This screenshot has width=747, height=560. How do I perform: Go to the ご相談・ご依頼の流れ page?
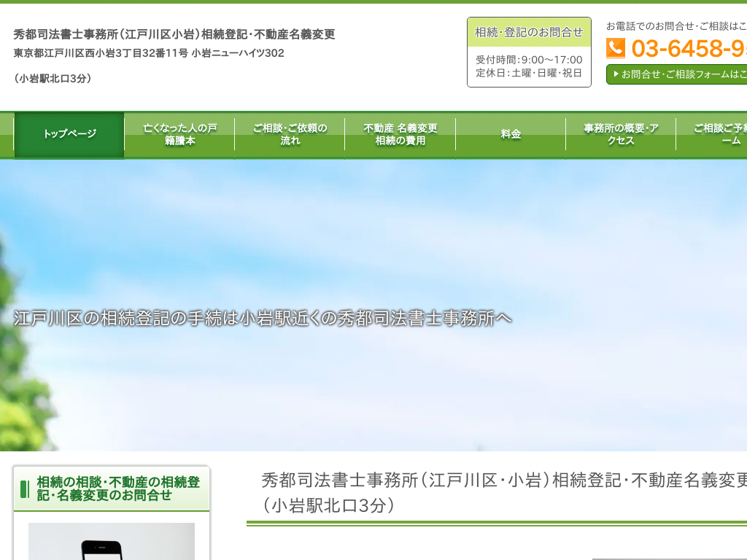pos(290,134)
